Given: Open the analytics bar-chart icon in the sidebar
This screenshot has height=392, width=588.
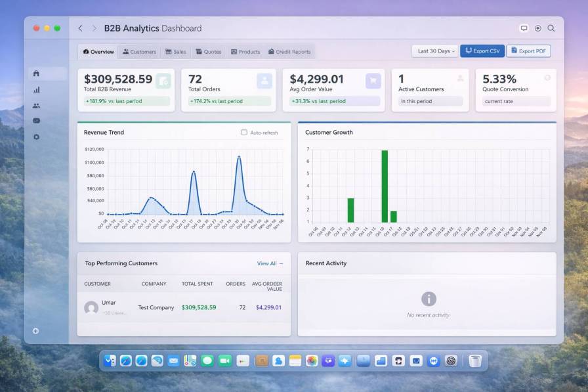Looking at the screenshot, I should pyautogui.click(x=36, y=90).
